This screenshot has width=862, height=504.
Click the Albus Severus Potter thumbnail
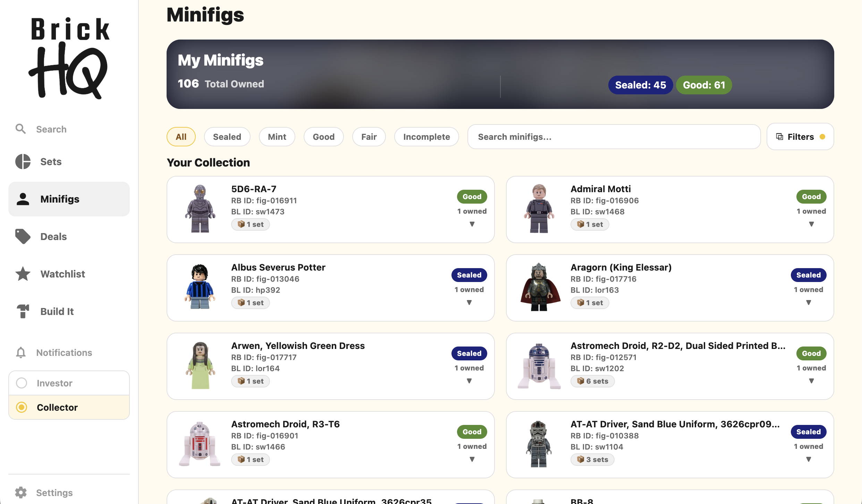click(200, 287)
